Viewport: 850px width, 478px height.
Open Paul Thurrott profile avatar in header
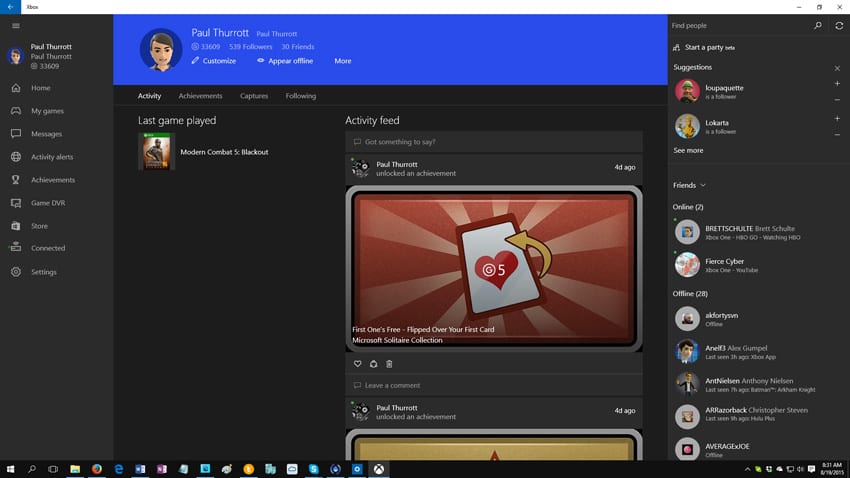pyautogui.click(x=161, y=50)
